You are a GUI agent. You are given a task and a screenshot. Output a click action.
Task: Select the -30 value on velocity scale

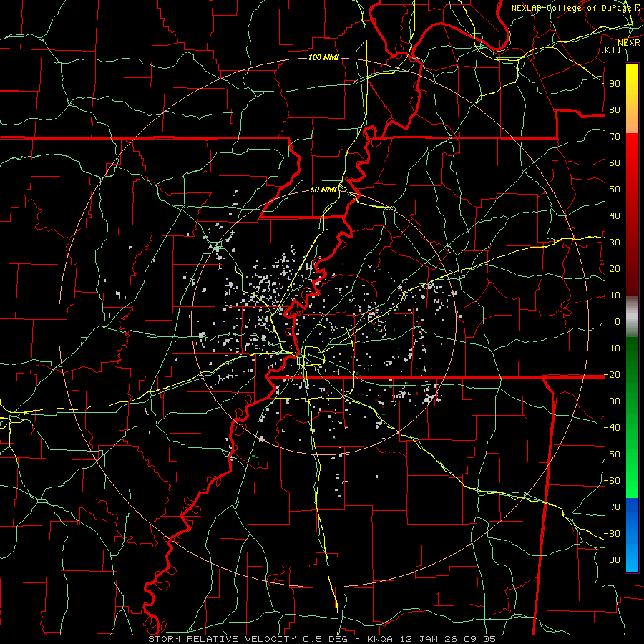(x=612, y=401)
